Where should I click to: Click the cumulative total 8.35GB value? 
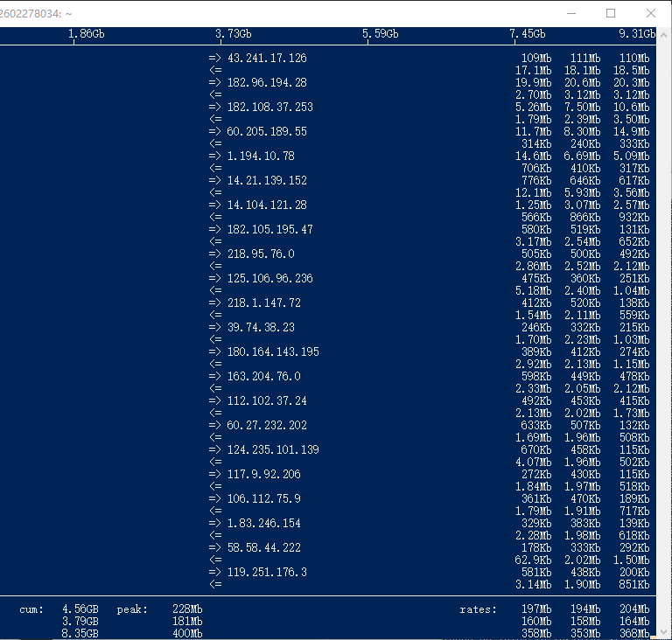click(x=80, y=633)
